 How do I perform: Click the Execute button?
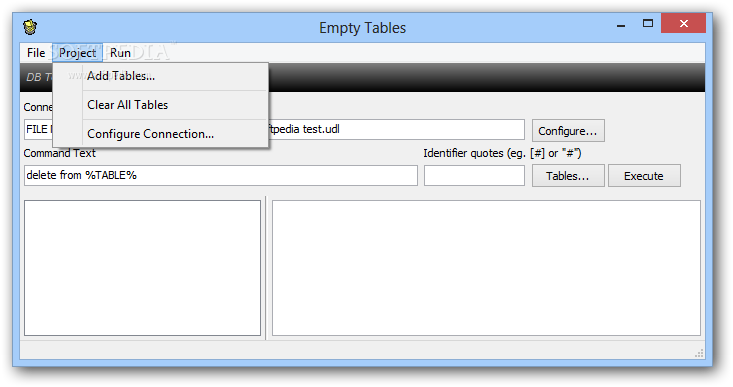click(x=644, y=176)
